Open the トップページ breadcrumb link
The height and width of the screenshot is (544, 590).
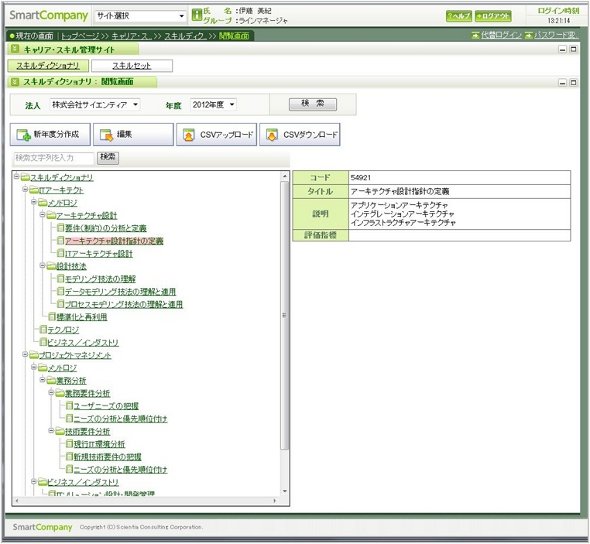[80, 36]
